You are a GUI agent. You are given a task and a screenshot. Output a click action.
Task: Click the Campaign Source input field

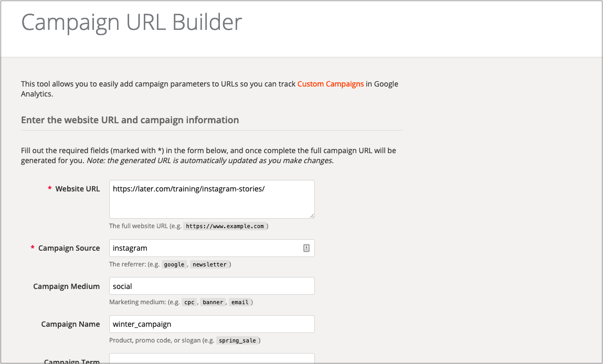[x=212, y=248]
